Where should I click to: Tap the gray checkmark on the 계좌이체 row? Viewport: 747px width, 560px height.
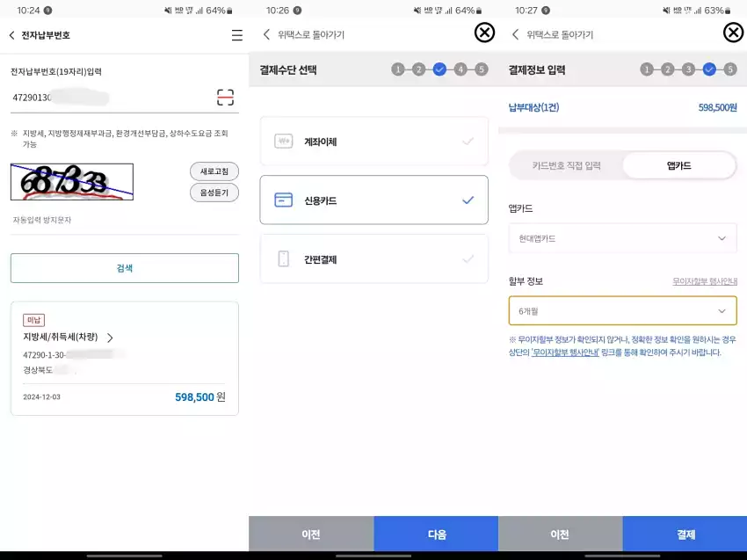tap(467, 141)
